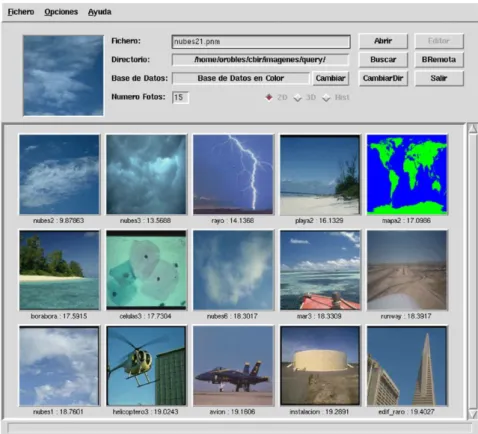Click Cambiar next to the database field
The height and width of the screenshot is (434, 478).
[x=330, y=78]
